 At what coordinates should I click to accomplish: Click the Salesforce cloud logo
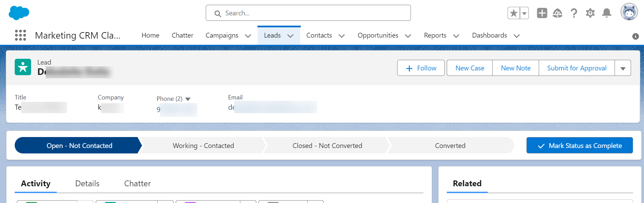19,13
